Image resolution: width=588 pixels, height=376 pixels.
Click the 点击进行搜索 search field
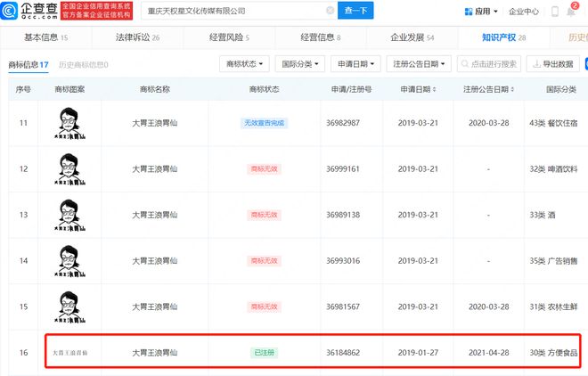click(489, 64)
